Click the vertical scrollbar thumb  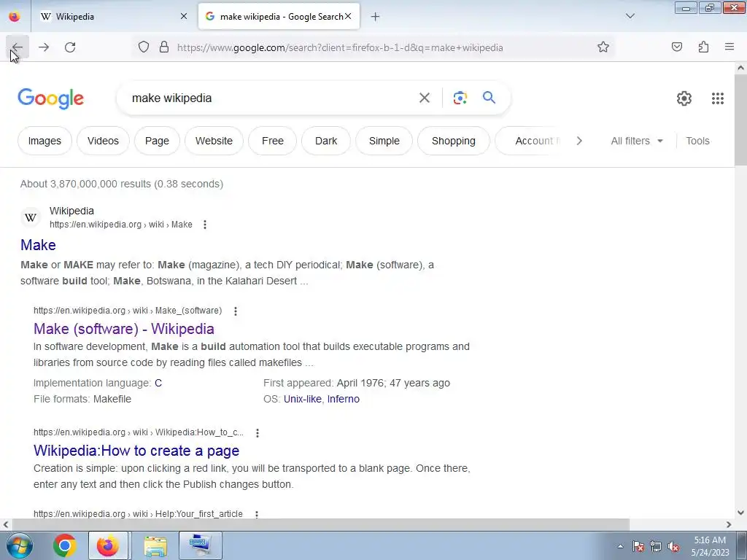(x=740, y=120)
